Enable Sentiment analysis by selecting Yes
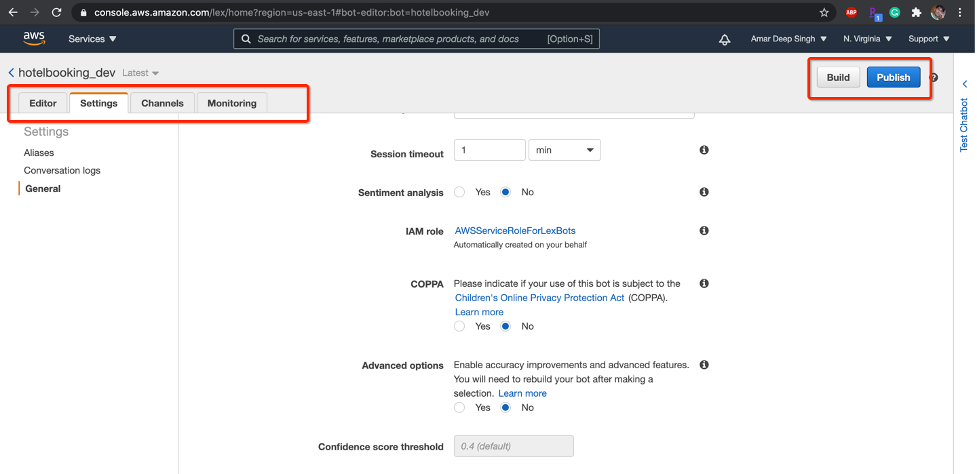The image size is (977, 474). 460,192
